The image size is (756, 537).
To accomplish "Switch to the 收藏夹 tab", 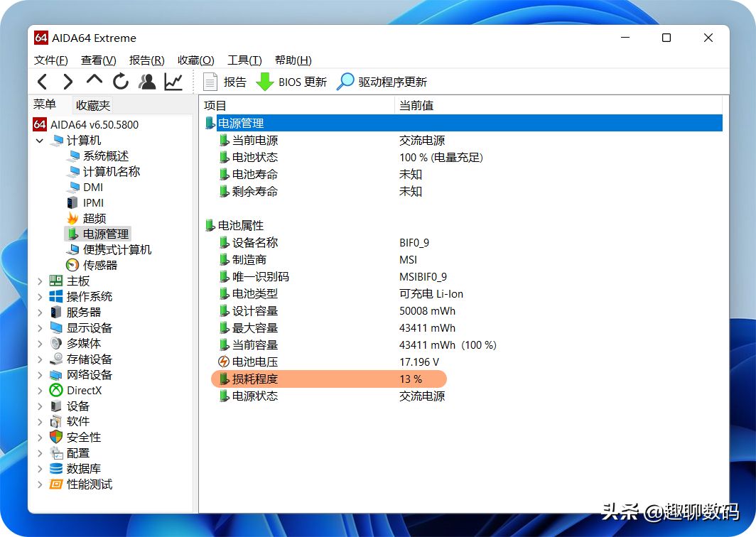I will pyautogui.click(x=93, y=105).
